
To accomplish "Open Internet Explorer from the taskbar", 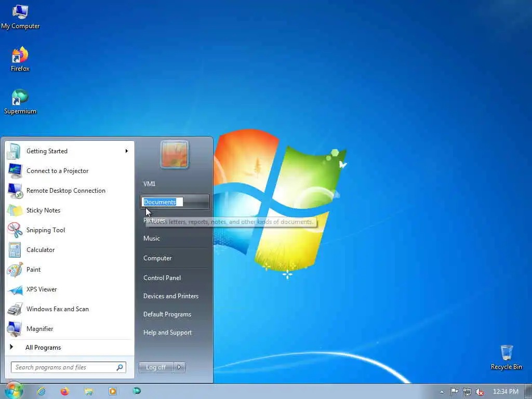I will click(x=42, y=392).
